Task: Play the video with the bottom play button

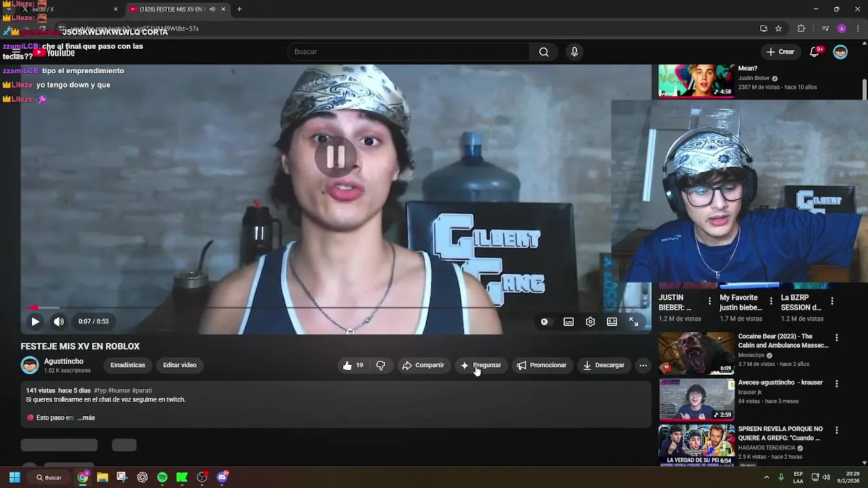Action: click(x=35, y=322)
